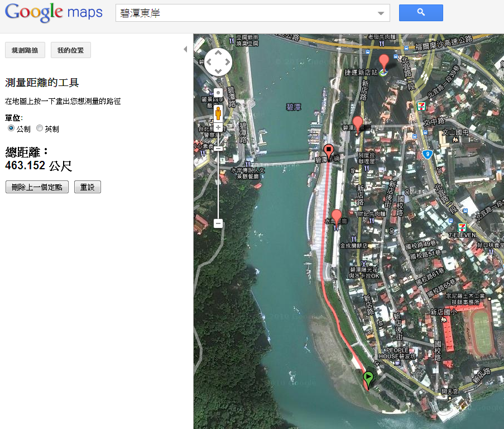Image resolution: width=504 pixels, height=429 pixels.
Task: Click the 碧潭東岸 search input field
Action: pos(246,13)
